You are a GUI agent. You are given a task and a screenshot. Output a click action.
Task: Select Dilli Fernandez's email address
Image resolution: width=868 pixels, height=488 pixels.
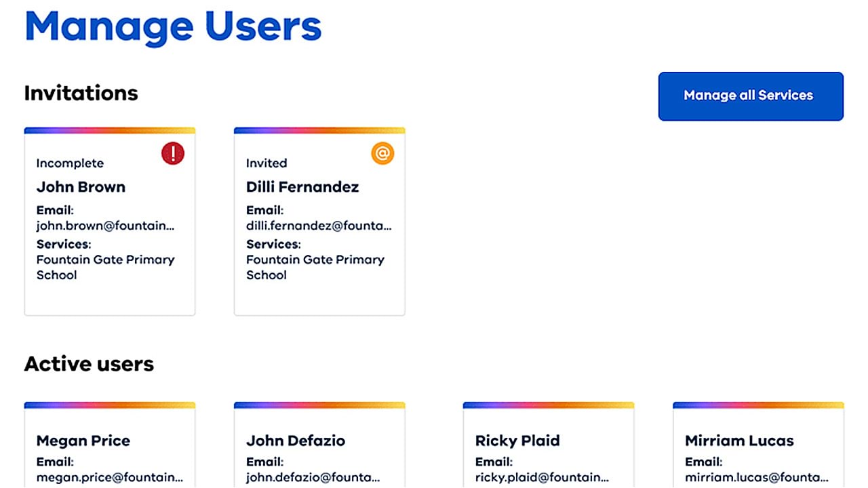(x=319, y=226)
